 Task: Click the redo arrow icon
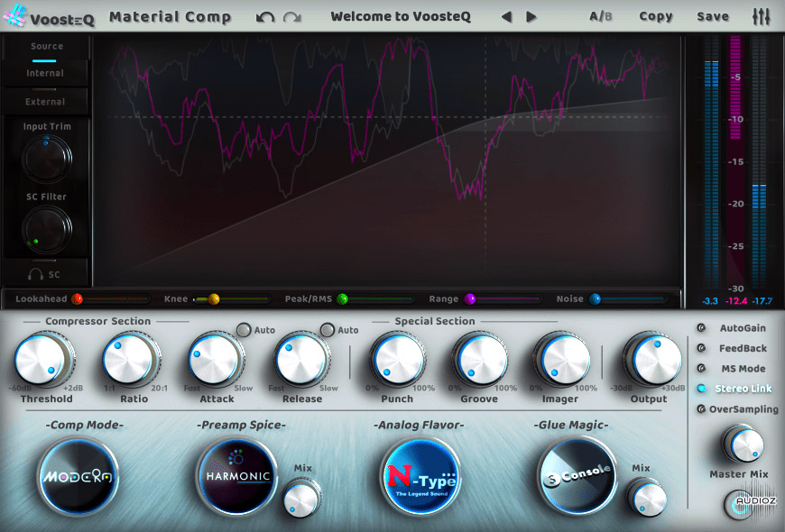click(x=291, y=17)
